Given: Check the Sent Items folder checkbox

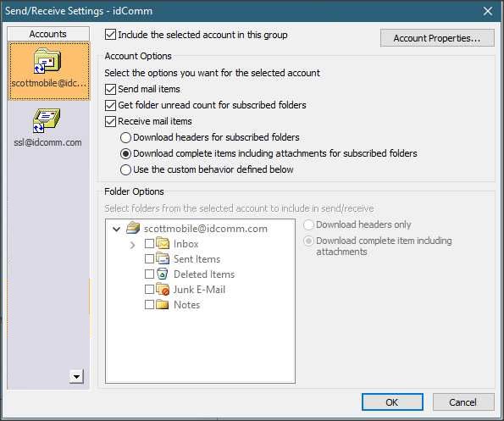Looking at the screenshot, I should [x=149, y=258].
